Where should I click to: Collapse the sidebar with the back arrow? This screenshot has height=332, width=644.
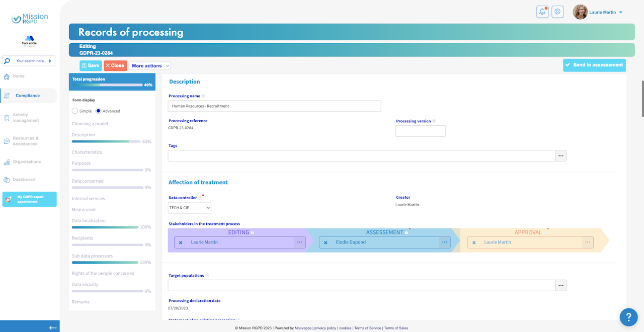(x=53, y=327)
